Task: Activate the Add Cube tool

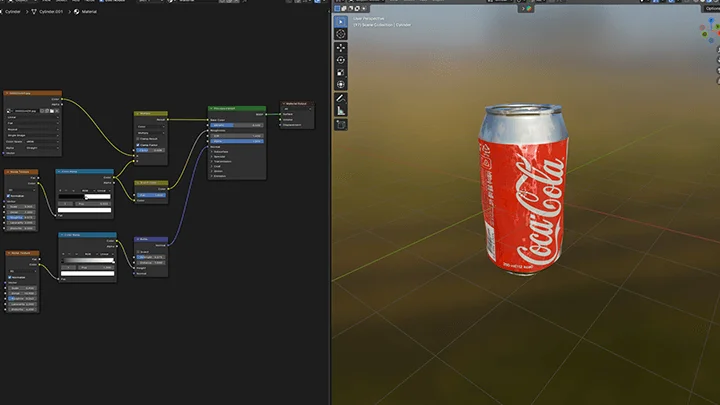Action: pos(340,124)
